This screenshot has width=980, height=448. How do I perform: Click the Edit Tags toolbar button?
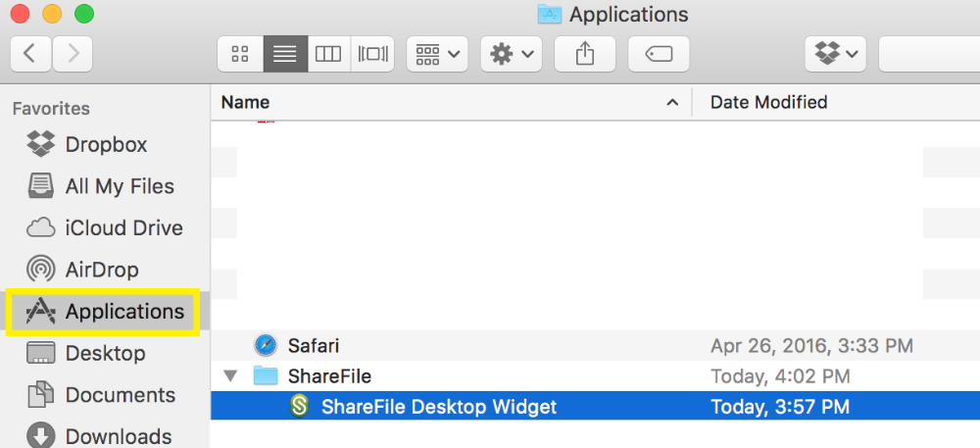click(659, 54)
